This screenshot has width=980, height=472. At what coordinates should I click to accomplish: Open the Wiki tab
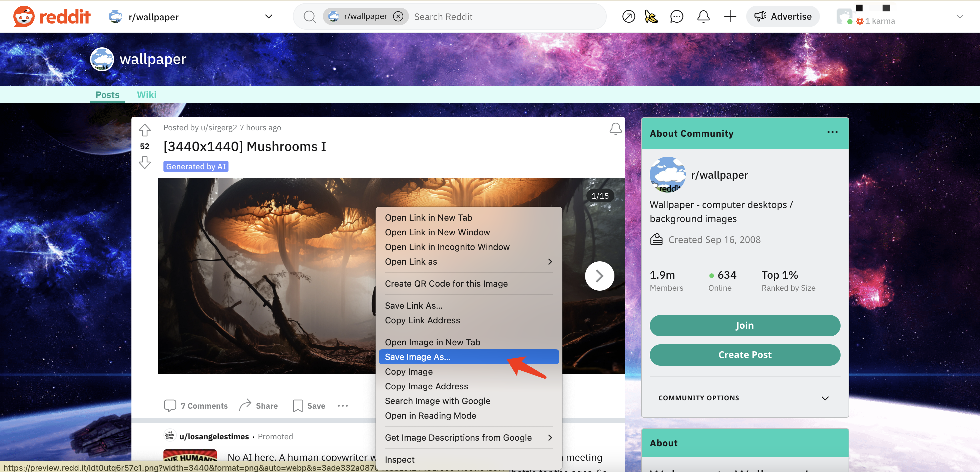pyautogui.click(x=147, y=94)
